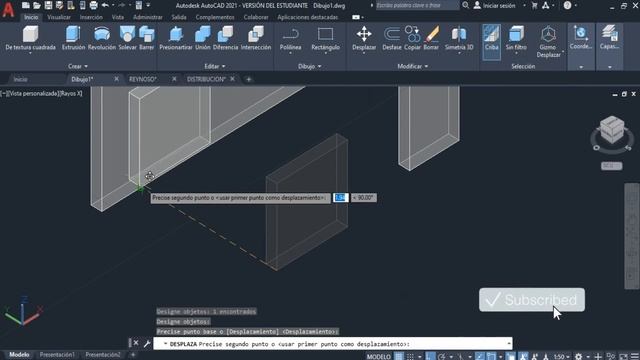Toggle polar tracking in status bar
This screenshot has width=640, height=360.
pyautogui.click(x=442, y=356)
